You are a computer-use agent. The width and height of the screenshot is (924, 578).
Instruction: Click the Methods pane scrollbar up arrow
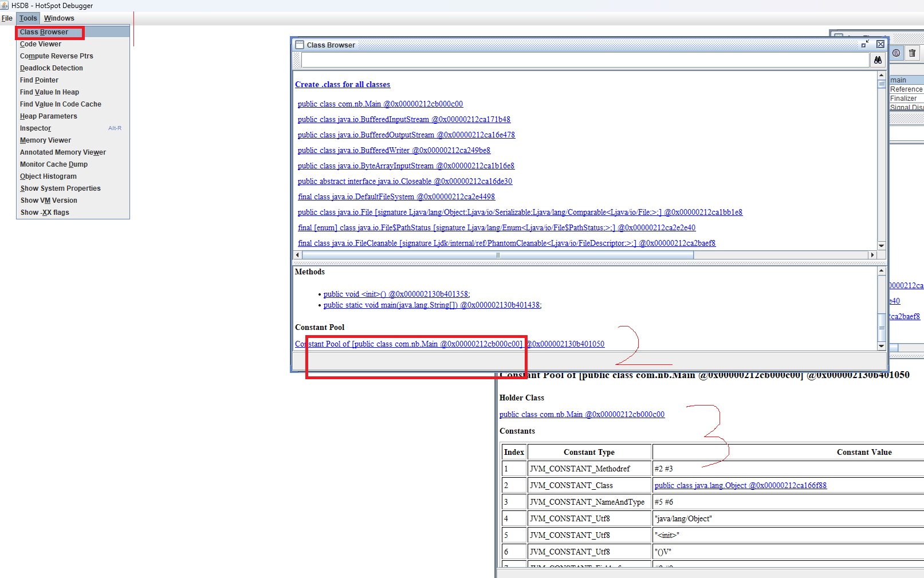[882, 270]
